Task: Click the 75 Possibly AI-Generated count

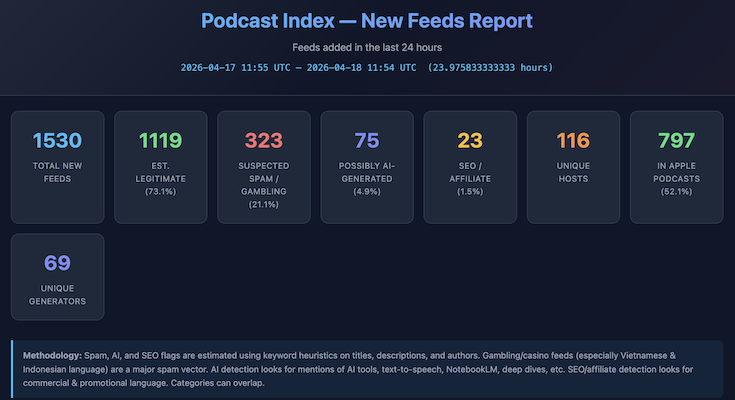Action: [x=367, y=141]
